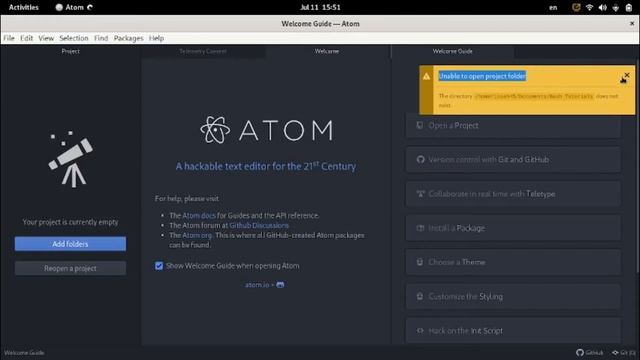Click the battery status icon

click(629, 7)
